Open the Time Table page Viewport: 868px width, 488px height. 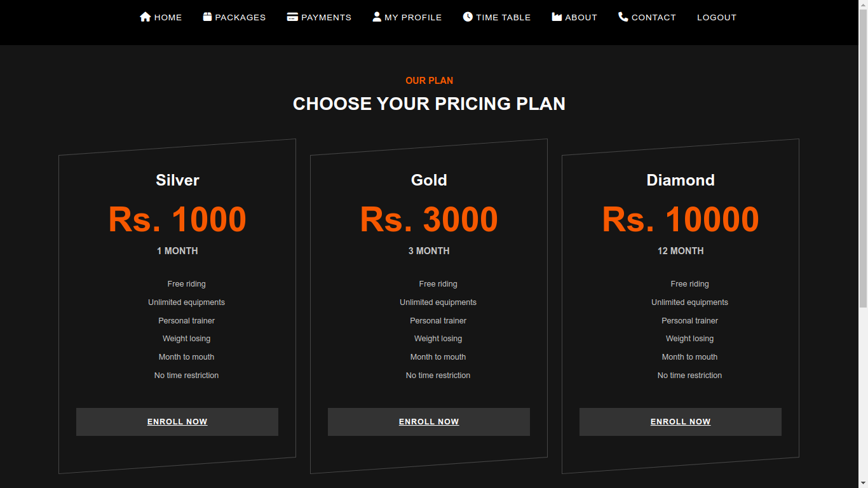(503, 18)
